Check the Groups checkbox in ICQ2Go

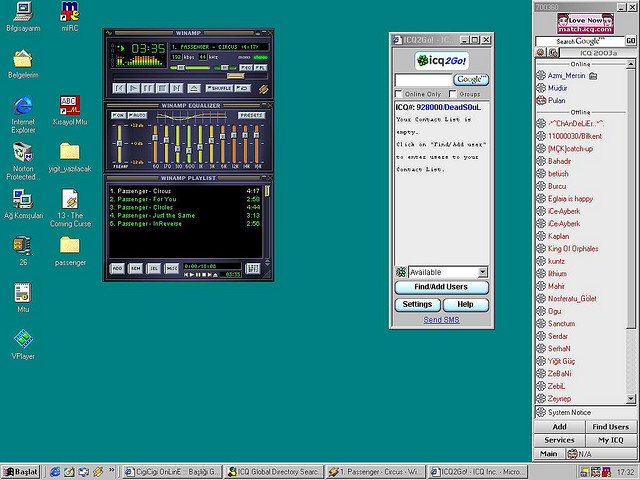452,94
